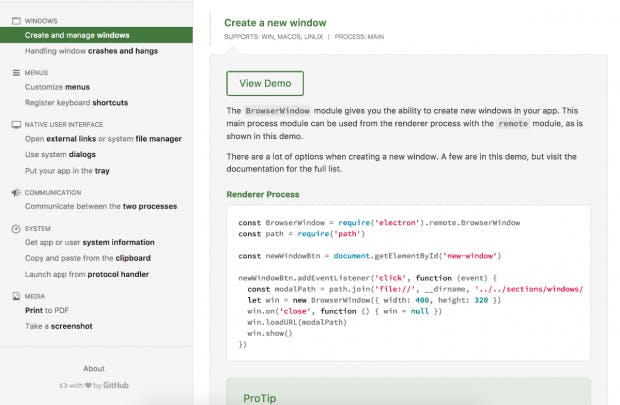The height and width of the screenshot is (405, 620).
Task: Click the SYSTEM category label
Action: point(38,229)
